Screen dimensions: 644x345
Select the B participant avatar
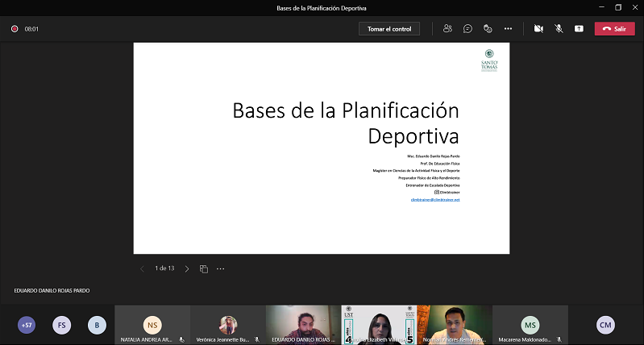pos(97,326)
